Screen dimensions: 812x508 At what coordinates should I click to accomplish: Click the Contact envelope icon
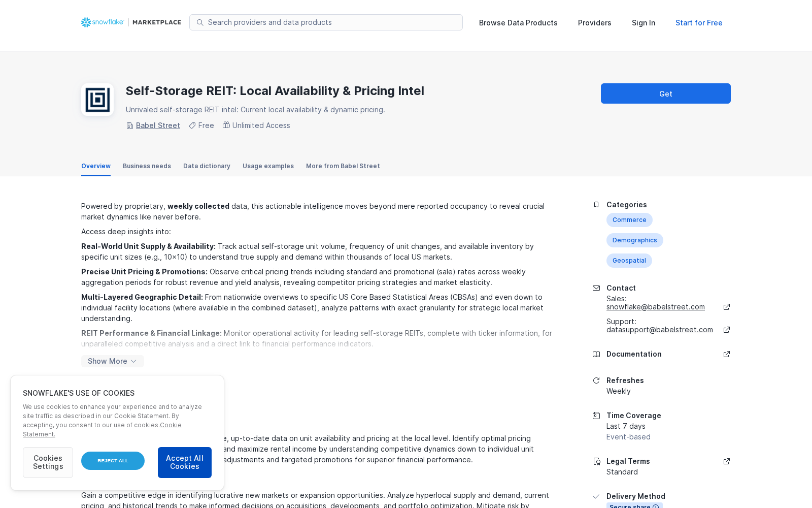point(596,288)
